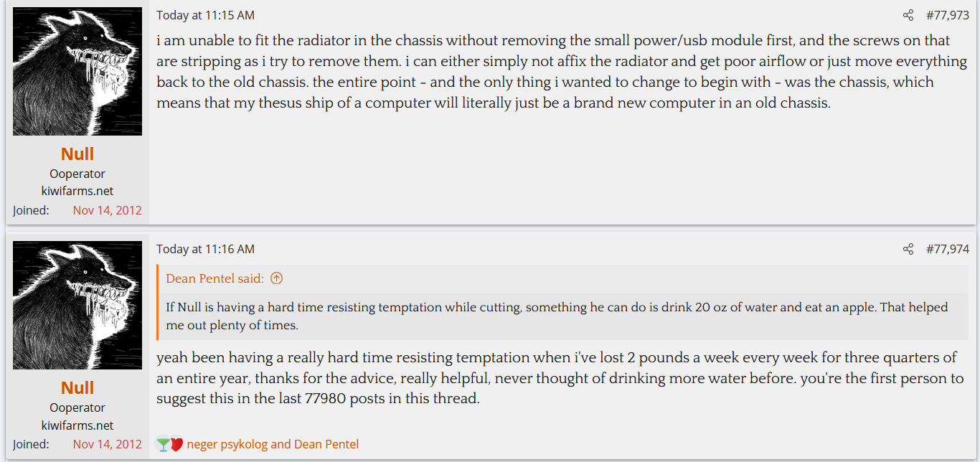Click the red heart reaction icon

click(176, 445)
